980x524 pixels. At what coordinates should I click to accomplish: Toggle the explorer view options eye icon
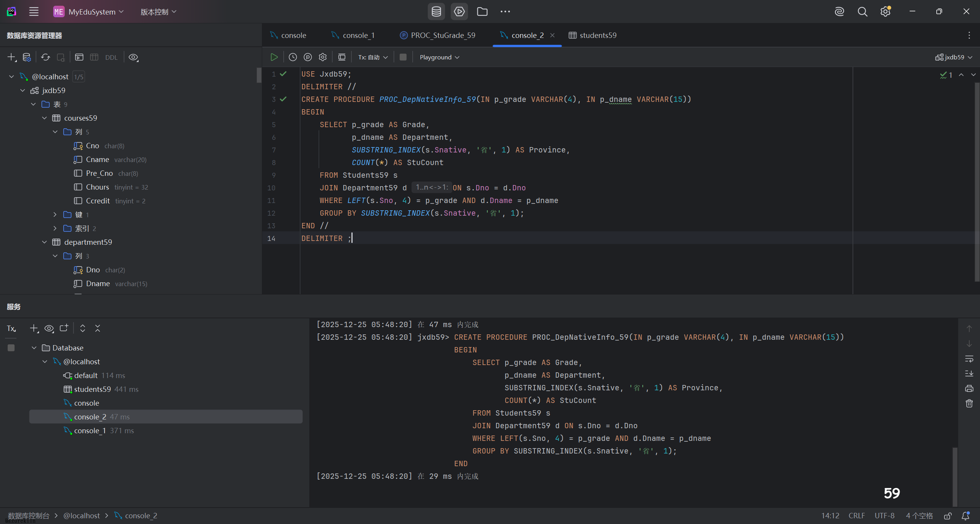pos(133,57)
